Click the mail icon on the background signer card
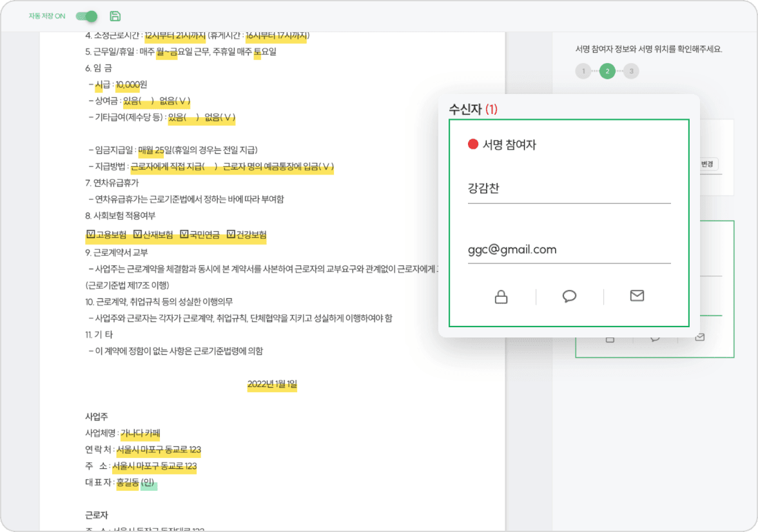Screen dimensions: 758x532 699,337
